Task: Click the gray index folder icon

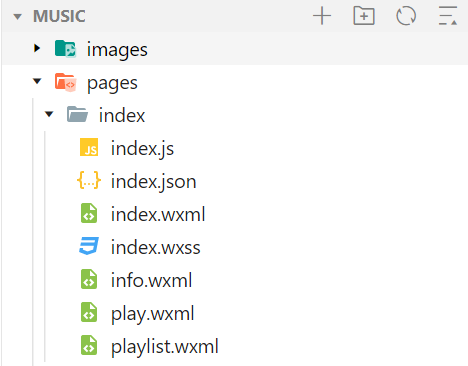Action: click(77, 114)
